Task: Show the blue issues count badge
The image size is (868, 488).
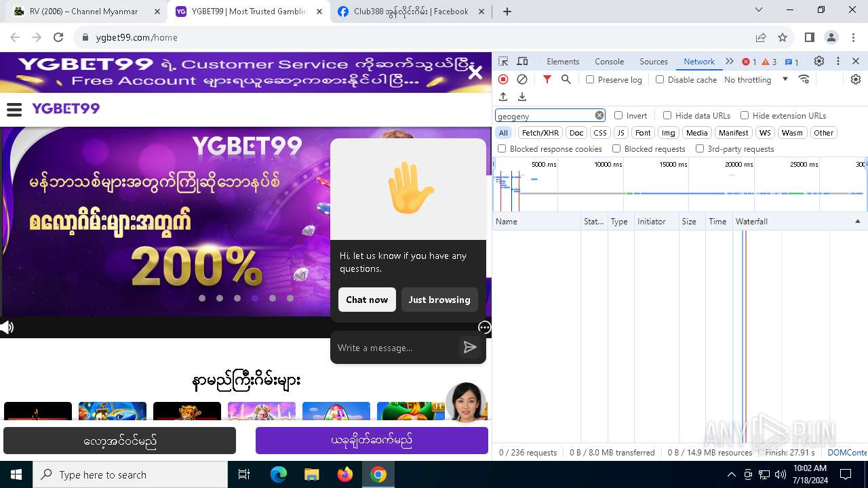Action: click(x=791, y=62)
